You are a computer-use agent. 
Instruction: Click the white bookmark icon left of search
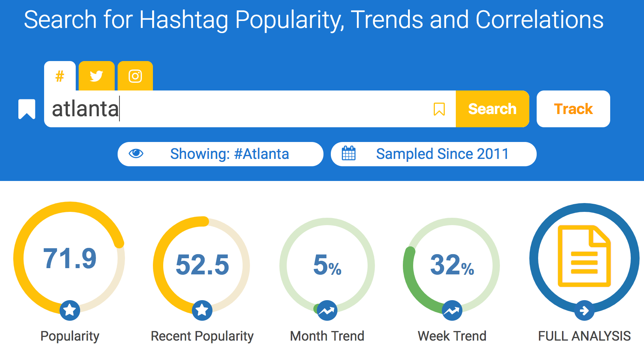(27, 109)
